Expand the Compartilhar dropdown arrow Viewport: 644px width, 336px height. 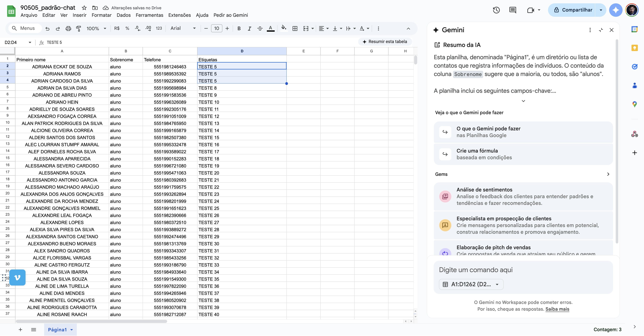601,10
